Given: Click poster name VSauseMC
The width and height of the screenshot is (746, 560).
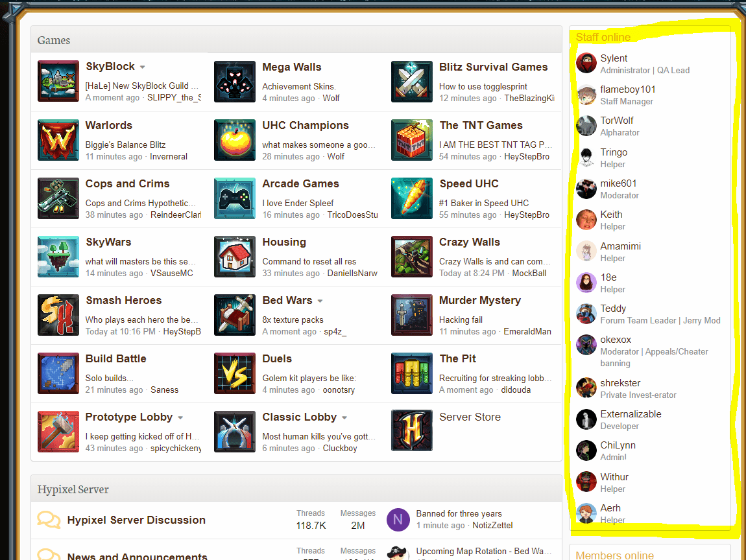Looking at the screenshot, I should point(172,274).
